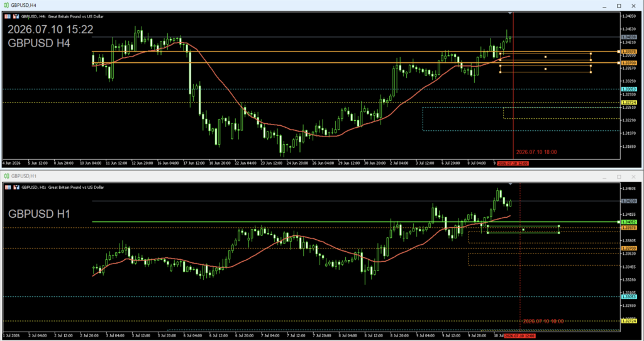Grab the chart shift triangle in H4 chart
Image resolution: width=644 pixels, height=341 pixels.
pos(510,14)
